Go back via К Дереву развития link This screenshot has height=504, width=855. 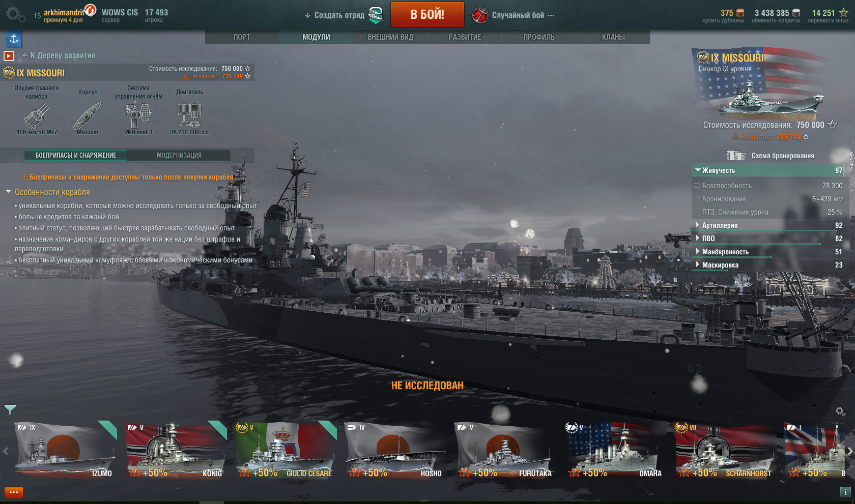pyautogui.click(x=59, y=55)
